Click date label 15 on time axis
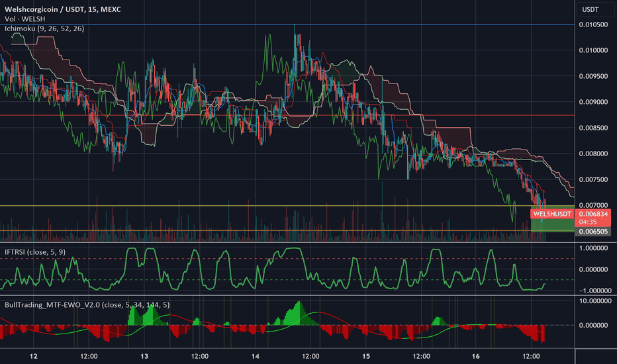This screenshot has height=364, width=617. pyautogui.click(x=366, y=356)
